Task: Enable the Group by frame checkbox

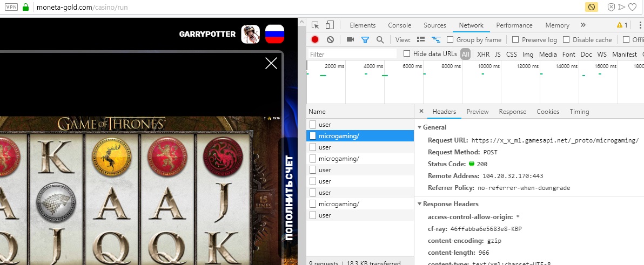Action: pyautogui.click(x=450, y=39)
